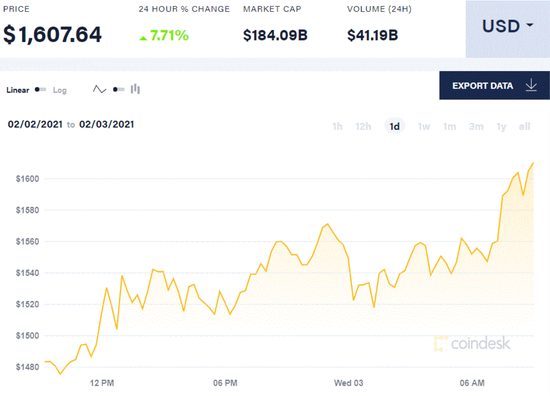Show the all-time range
The height and width of the screenshot is (396, 550).
tap(524, 126)
